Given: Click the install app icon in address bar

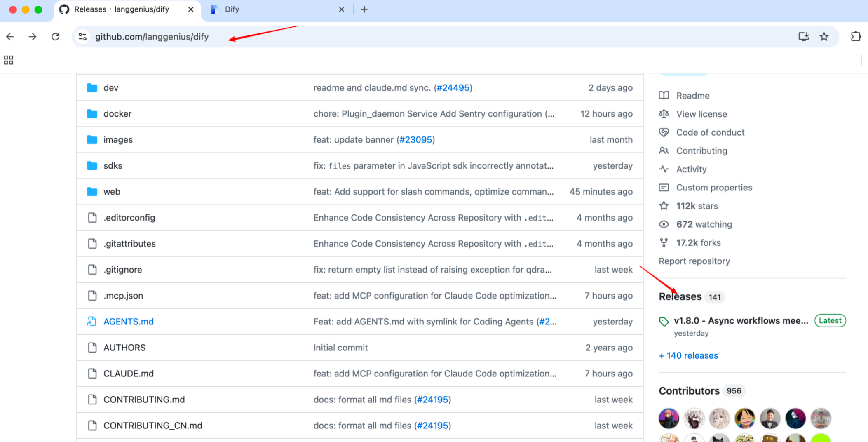Looking at the screenshot, I should coord(803,37).
